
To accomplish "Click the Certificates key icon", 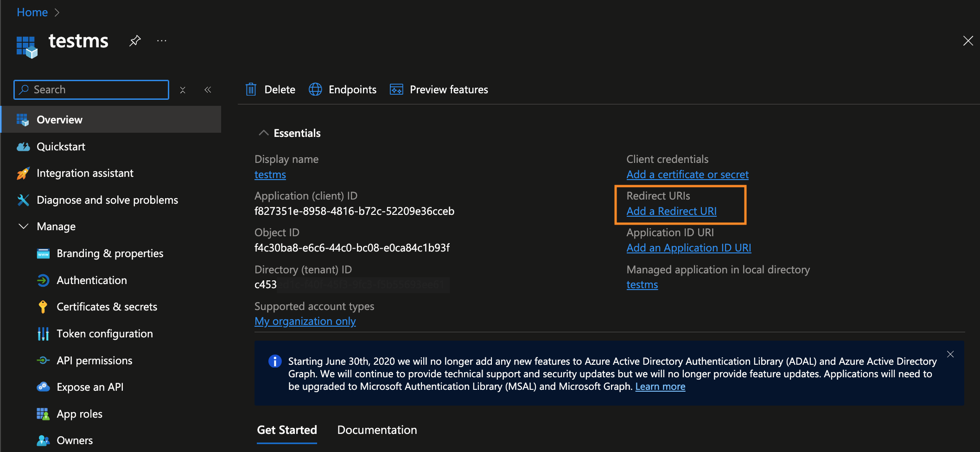I will tap(43, 307).
